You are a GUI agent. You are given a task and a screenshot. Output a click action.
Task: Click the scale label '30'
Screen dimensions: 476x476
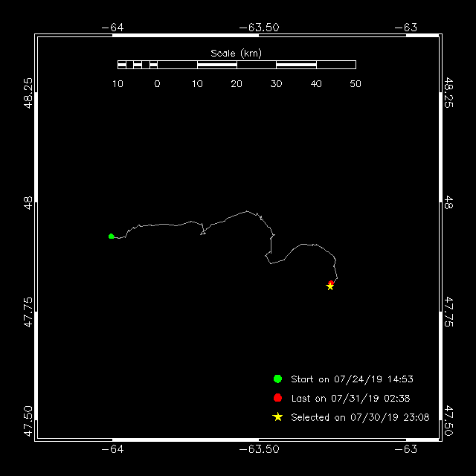(x=276, y=84)
